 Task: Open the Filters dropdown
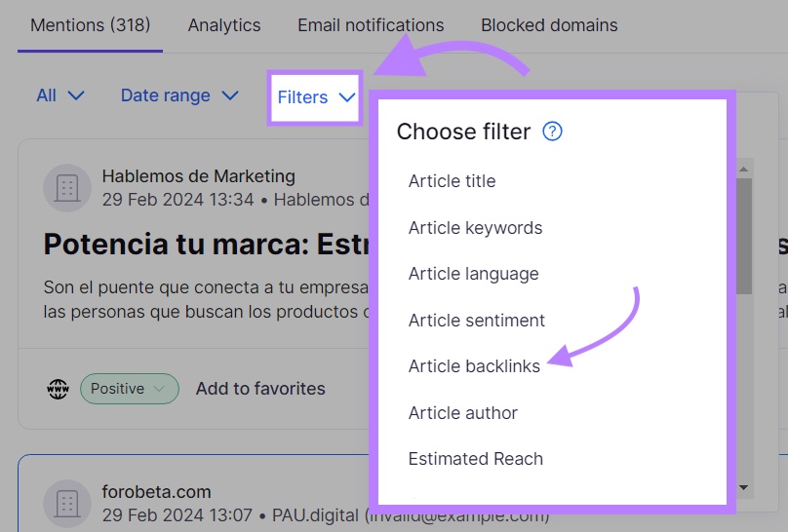316,96
